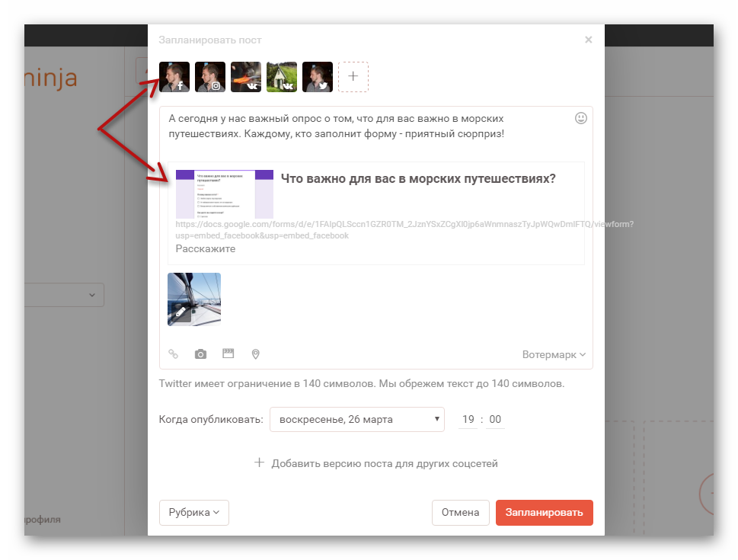Add another account with the plus box
Viewport: 738px width, 560px height.
[x=353, y=77]
